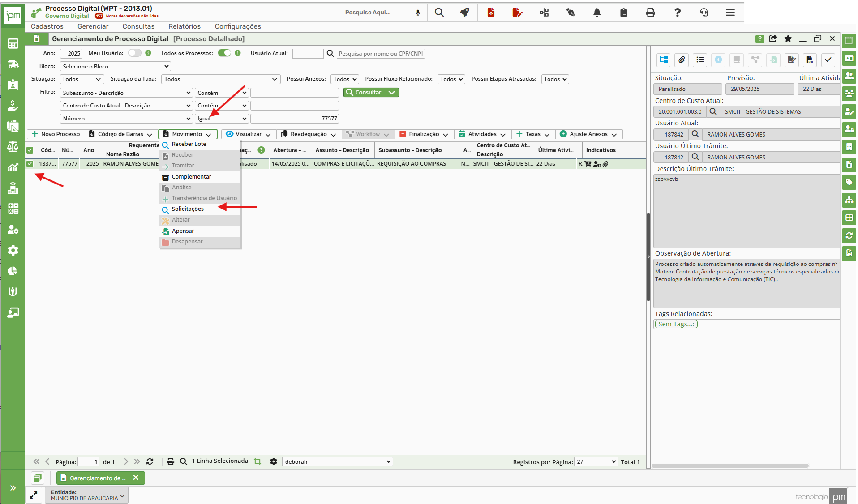Click the Ajuste Anexos button
Image resolution: width=858 pixels, height=504 pixels.
tap(588, 134)
